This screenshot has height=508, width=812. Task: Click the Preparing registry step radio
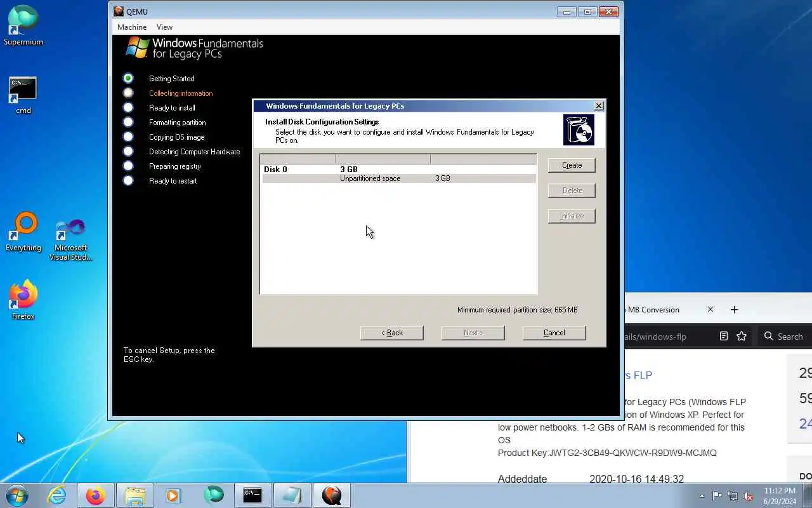pos(128,166)
